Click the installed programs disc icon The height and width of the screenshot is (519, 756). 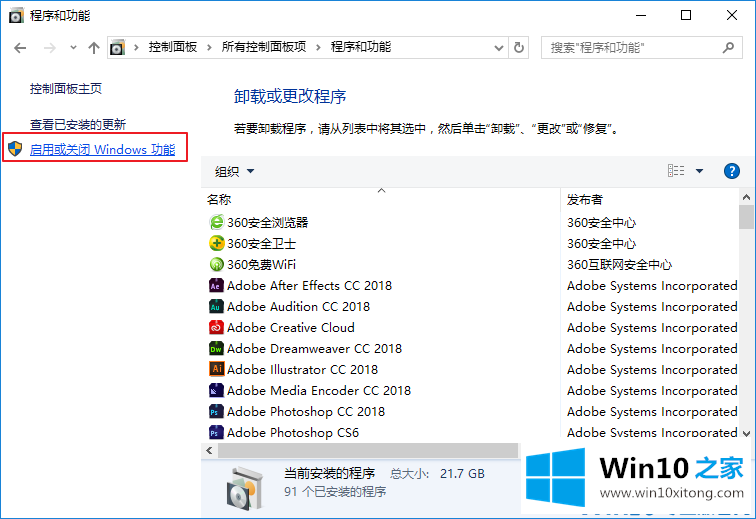(x=245, y=488)
